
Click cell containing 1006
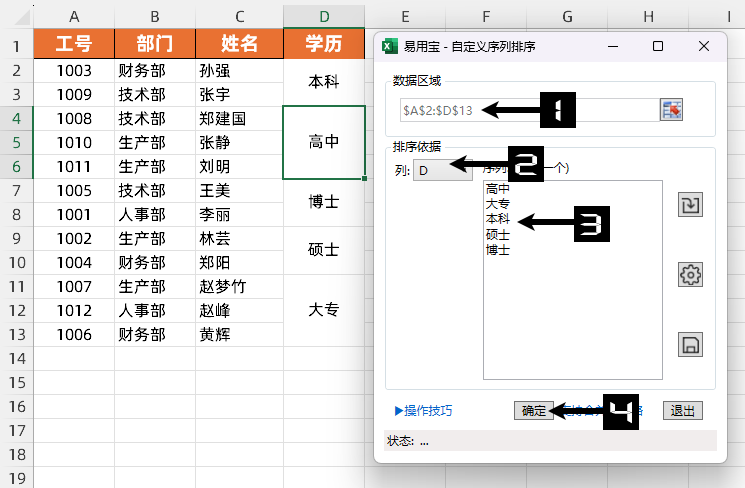tap(74, 335)
